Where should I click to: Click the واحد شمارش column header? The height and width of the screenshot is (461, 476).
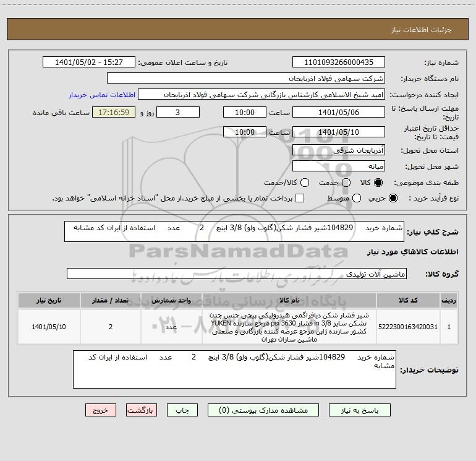click(x=171, y=300)
